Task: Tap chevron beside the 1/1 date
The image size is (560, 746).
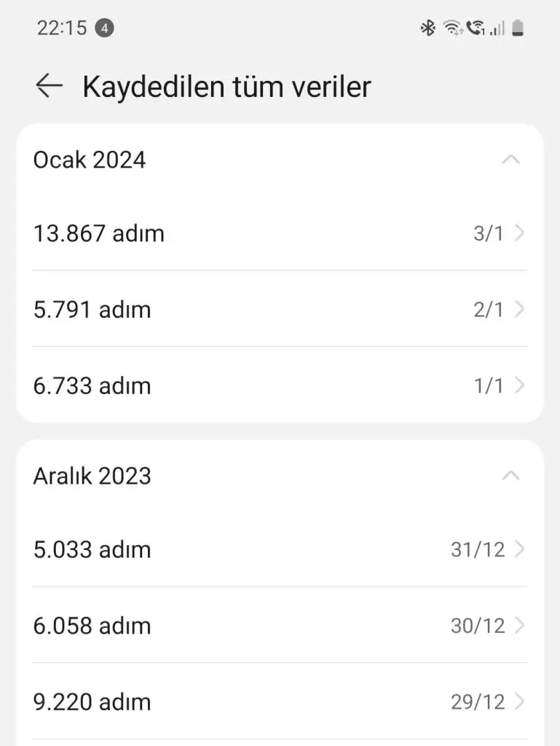Action: [519, 385]
